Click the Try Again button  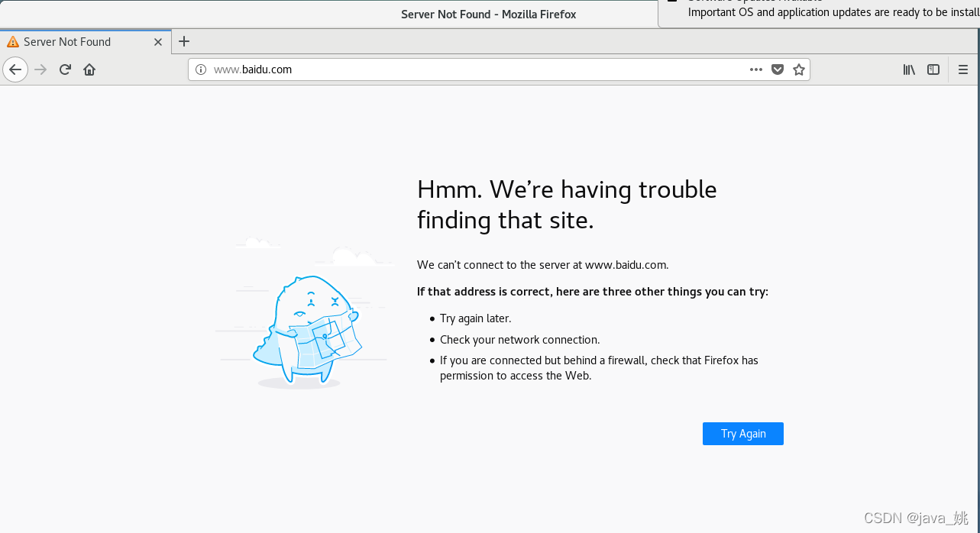coord(743,434)
